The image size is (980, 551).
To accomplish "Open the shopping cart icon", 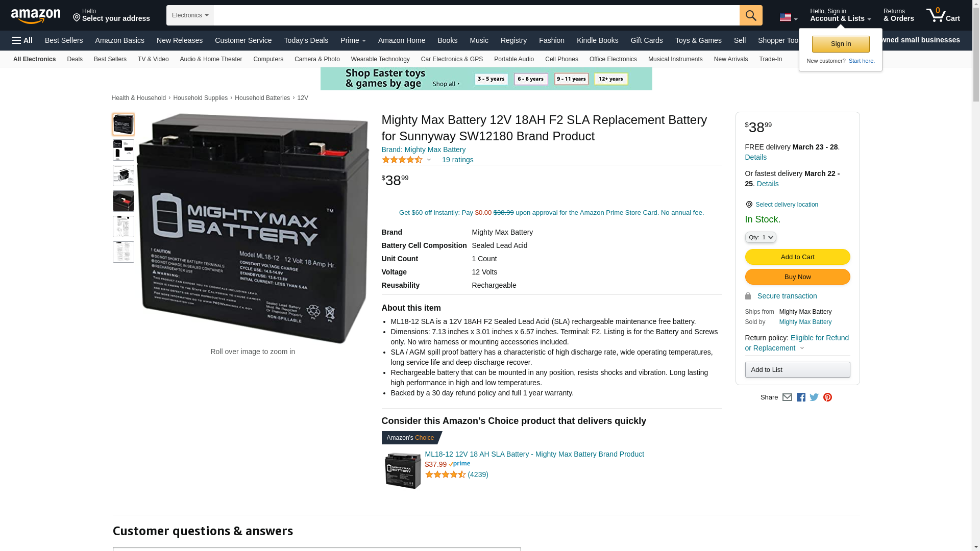I will (x=943, y=15).
